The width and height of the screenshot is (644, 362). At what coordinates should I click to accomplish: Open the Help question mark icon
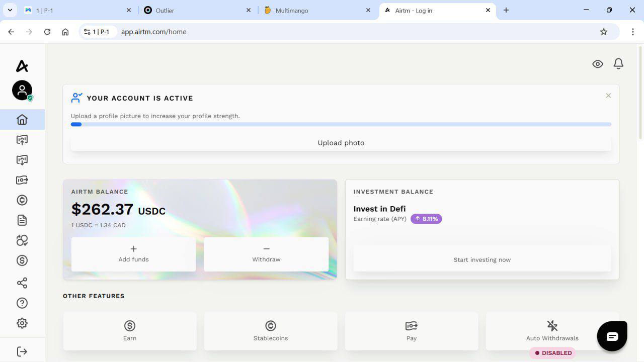pos(22,303)
